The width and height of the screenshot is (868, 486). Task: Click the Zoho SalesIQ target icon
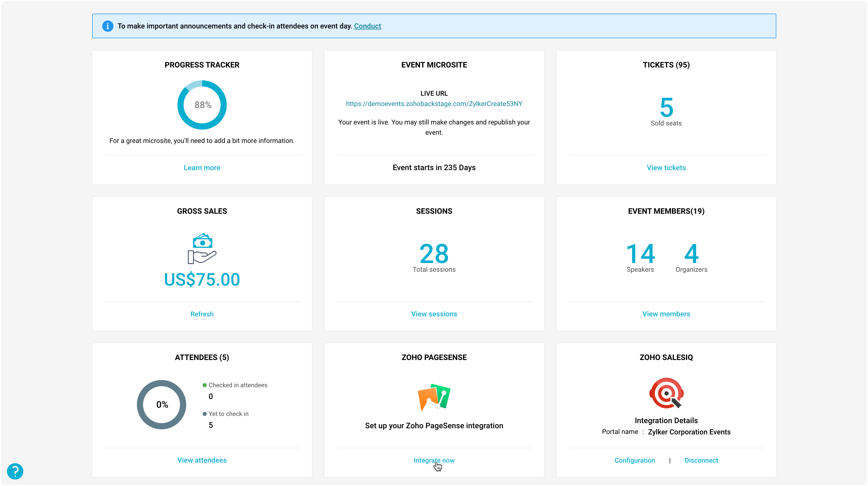pos(666,393)
